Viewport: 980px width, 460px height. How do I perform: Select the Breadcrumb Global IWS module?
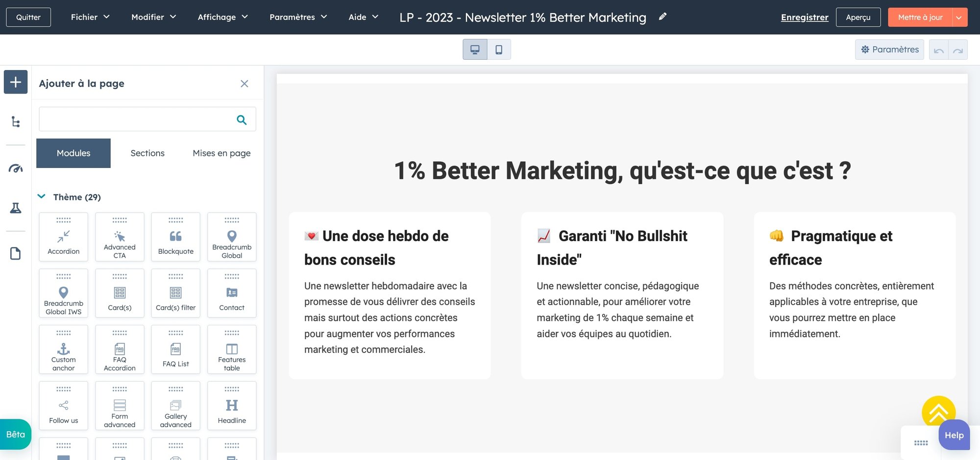click(64, 293)
